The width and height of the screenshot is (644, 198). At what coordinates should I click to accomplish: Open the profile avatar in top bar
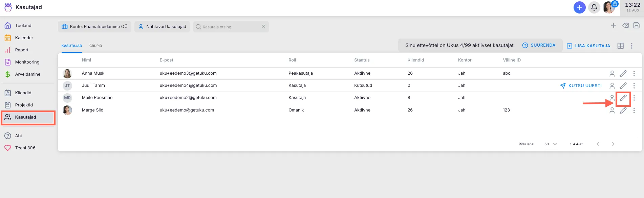[x=609, y=7]
